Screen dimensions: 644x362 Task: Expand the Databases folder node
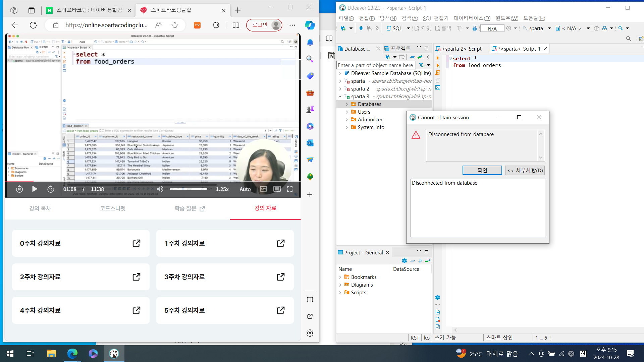[x=347, y=104]
